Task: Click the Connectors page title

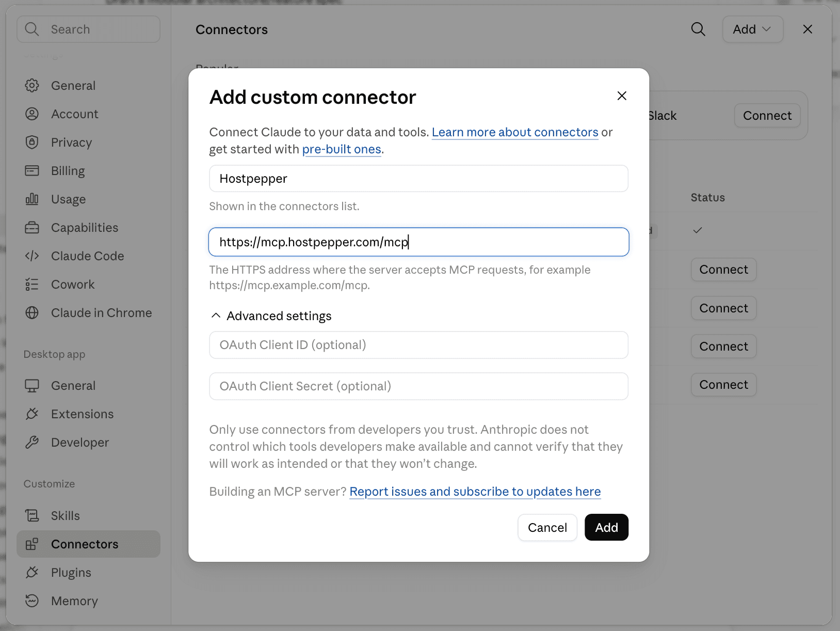Action: coord(232,30)
